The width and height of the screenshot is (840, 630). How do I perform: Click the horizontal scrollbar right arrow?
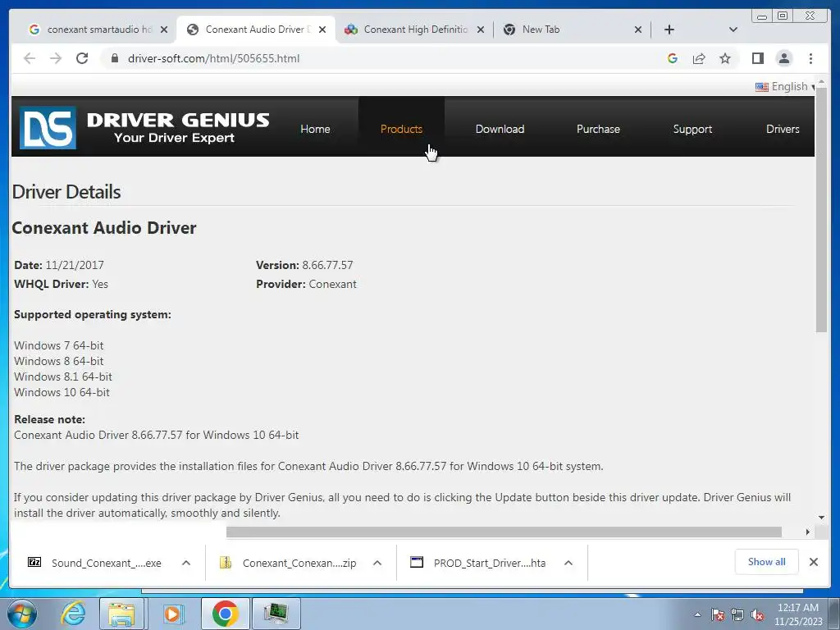click(x=808, y=532)
